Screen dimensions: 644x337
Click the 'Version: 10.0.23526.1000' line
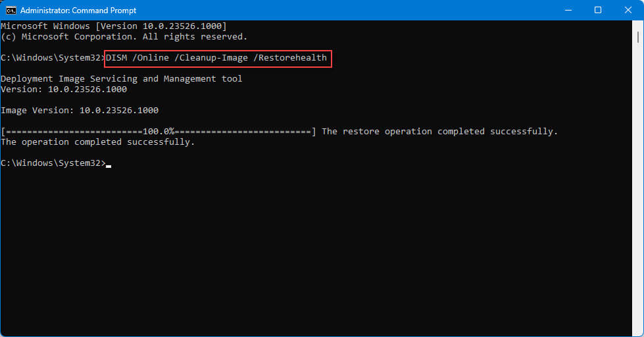[64, 90]
